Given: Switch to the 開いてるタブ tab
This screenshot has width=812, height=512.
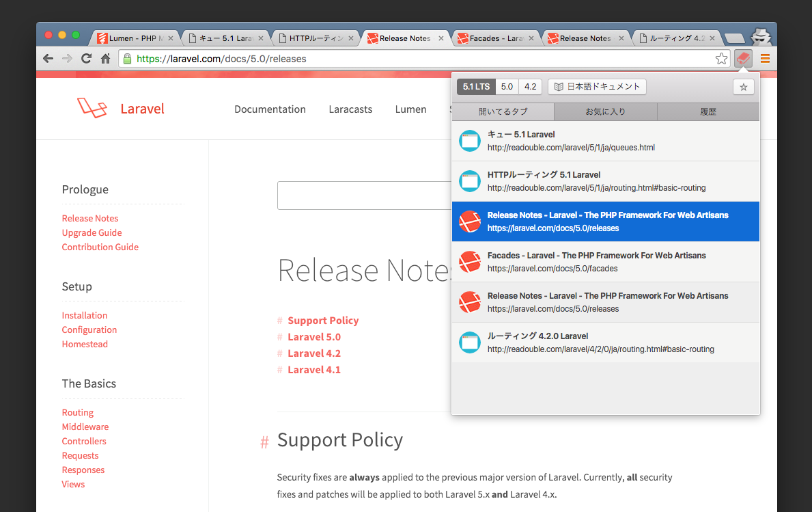Looking at the screenshot, I should pyautogui.click(x=503, y=111).
